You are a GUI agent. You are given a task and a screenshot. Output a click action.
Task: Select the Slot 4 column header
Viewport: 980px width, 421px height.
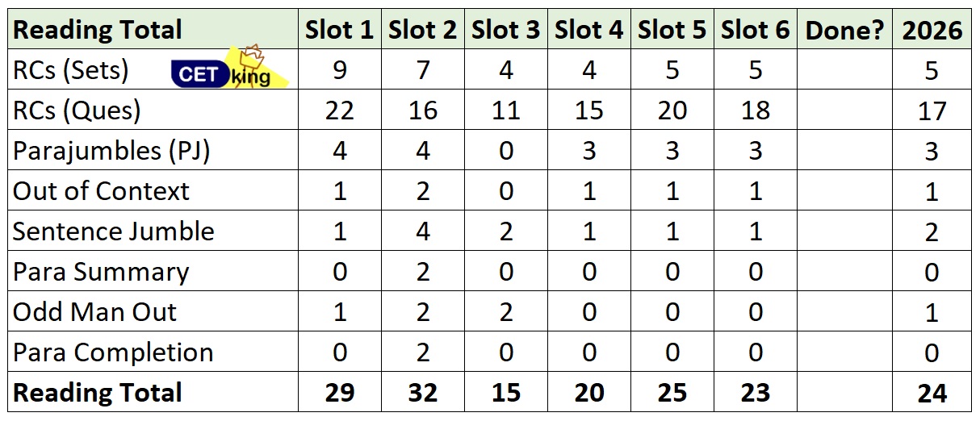click(589, 31)
